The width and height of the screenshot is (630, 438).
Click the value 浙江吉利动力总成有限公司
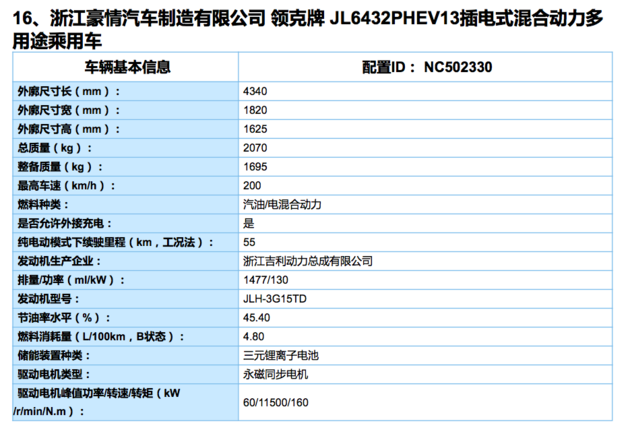[x=308, y=262]
